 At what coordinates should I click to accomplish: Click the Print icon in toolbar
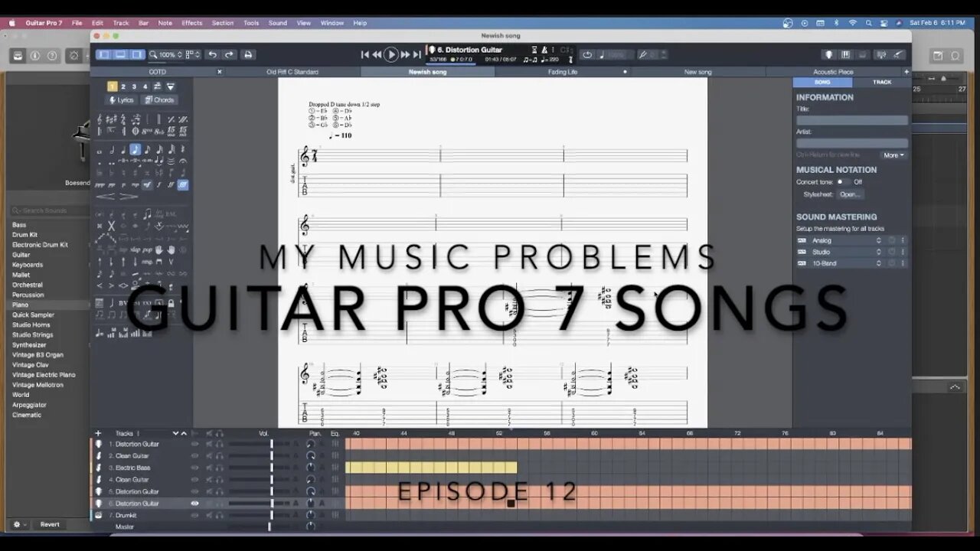click(x=247, y=54)
